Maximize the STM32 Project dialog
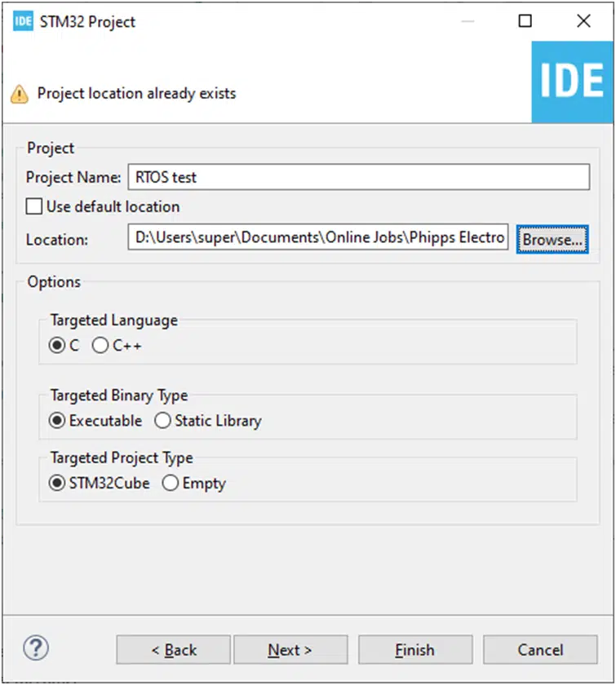 525,21
